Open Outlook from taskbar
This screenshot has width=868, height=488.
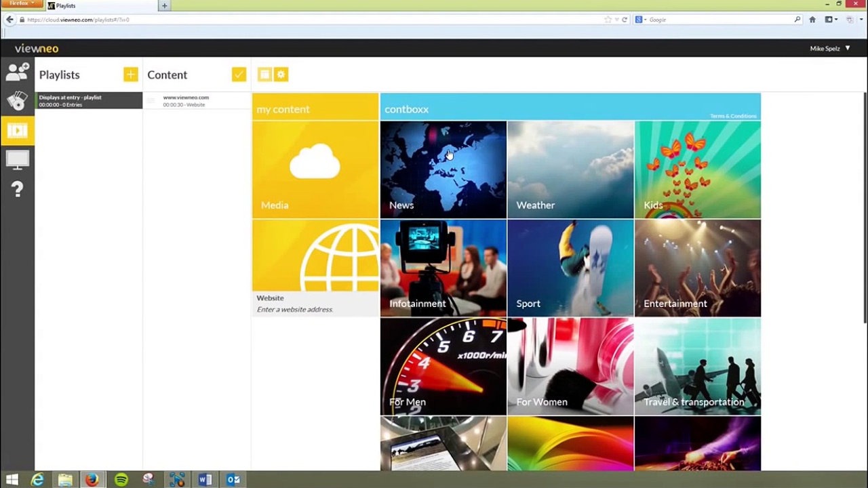[233, 480]
